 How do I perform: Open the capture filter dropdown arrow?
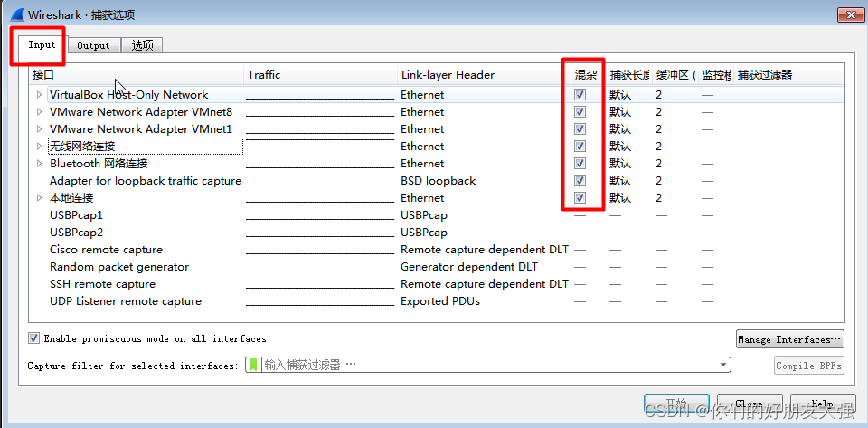(723, 365)
